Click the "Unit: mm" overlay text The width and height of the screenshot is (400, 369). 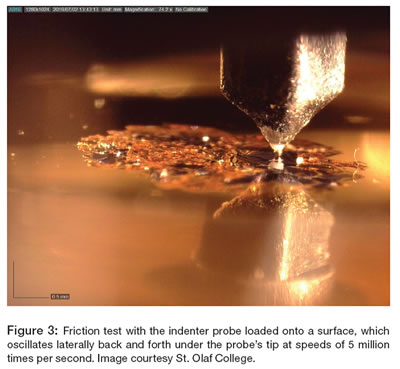111,10
